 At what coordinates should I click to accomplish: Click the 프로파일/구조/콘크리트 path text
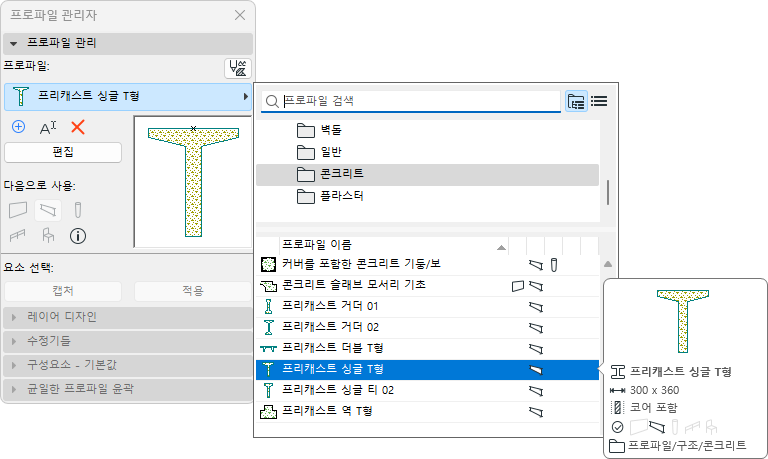point(687,445)
